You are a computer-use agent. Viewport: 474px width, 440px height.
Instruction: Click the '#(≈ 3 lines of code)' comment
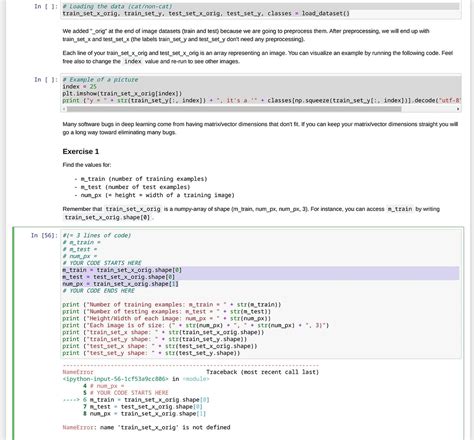pyautogui.click(x=97, y=235)
